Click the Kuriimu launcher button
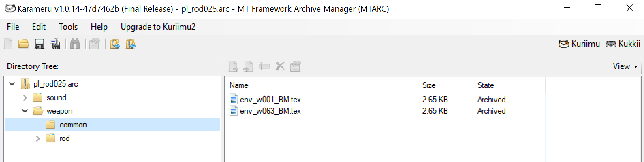 point(579,44)
